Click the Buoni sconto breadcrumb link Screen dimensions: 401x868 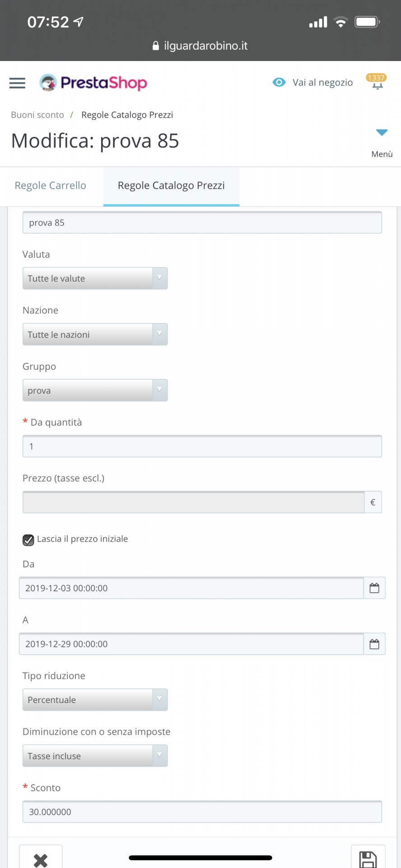pos(37,115)
